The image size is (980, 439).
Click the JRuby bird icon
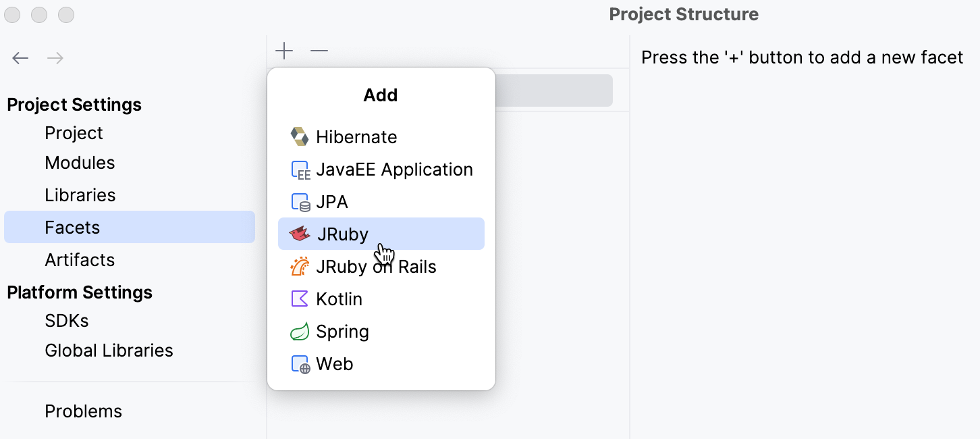300,234
